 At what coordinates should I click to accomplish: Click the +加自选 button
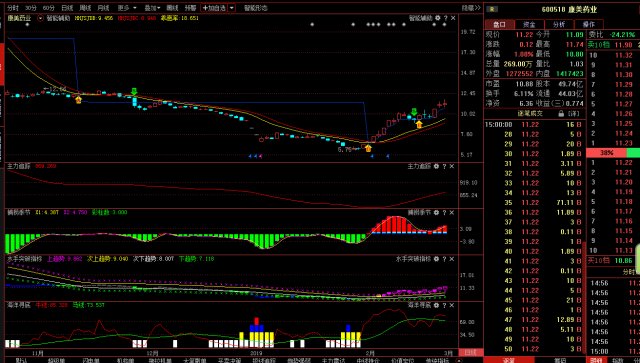tap(214, 8)
